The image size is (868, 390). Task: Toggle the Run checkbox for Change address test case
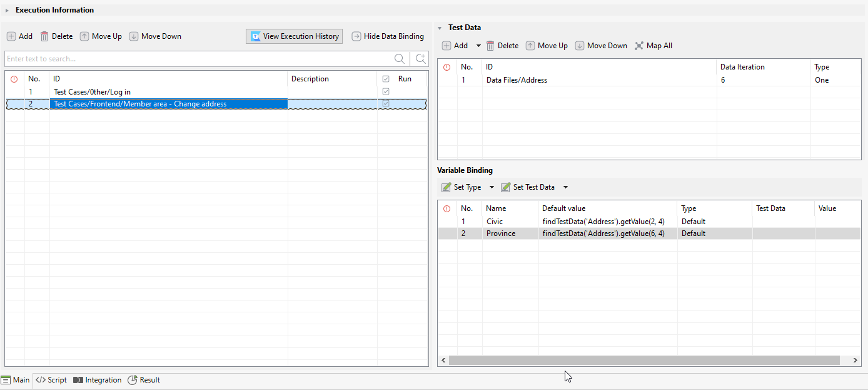pyautogui.click(x=386, y=103)
